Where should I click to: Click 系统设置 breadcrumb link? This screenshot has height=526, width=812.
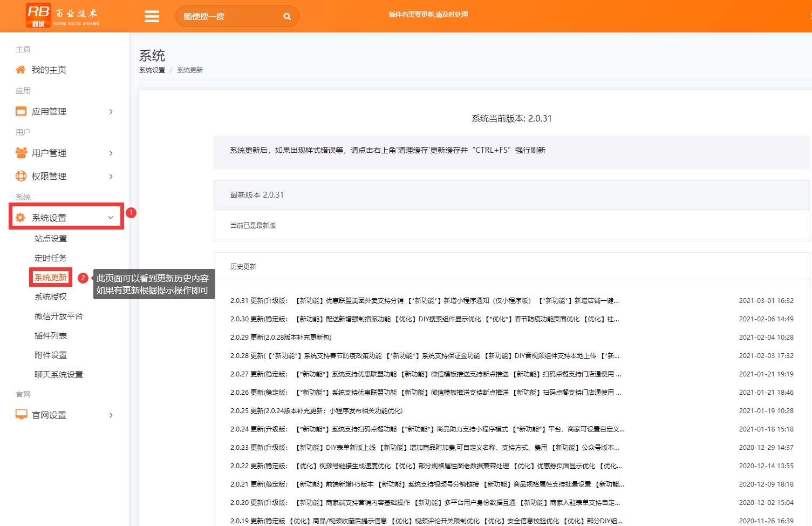pos(152,70)
